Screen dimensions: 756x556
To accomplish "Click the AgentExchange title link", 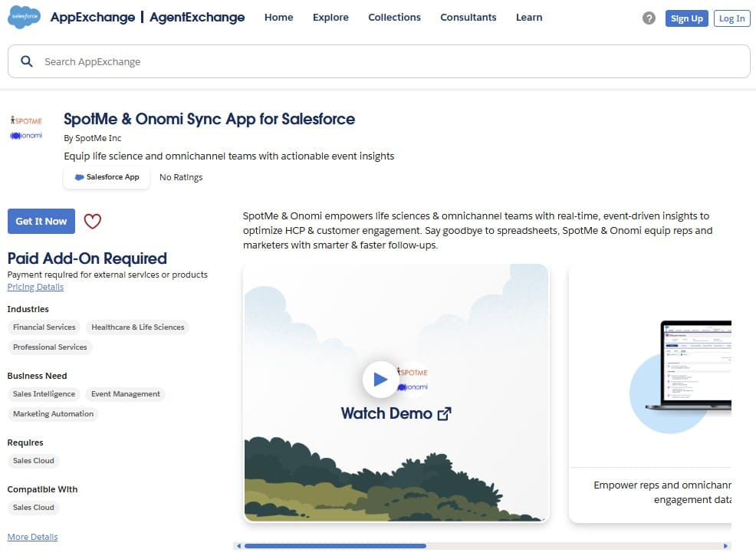I will [x=197, y=18].
